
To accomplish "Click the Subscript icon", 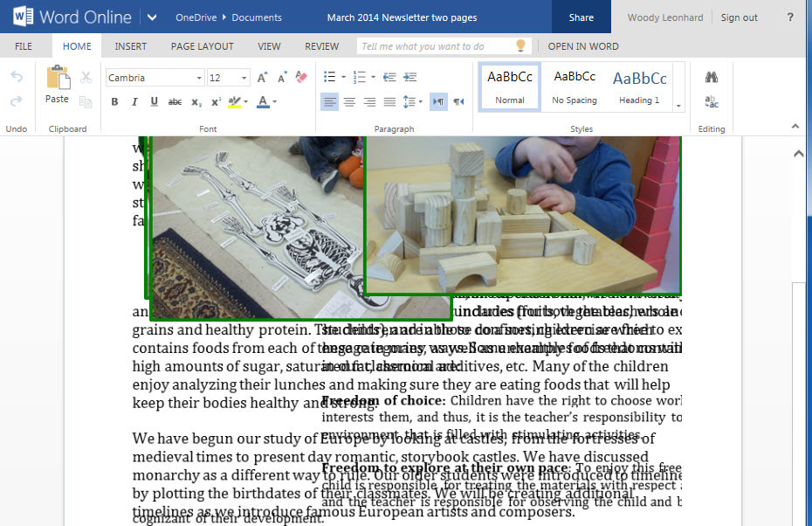I will [x=196, y=102].
